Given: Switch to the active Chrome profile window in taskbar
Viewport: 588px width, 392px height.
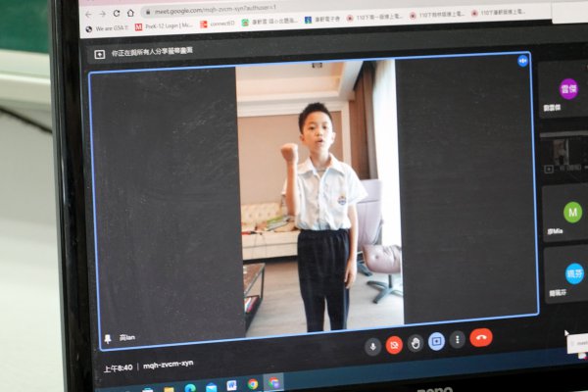Looking at the screenshot, I should pyautogui.click(x=273, y=382).
